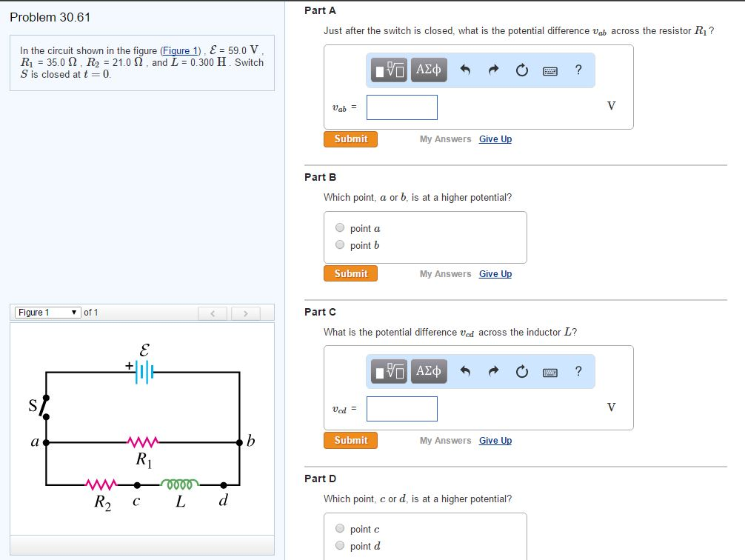Submit the answer for Part A
The width and height of the screenshot is (745, 560).
pos(350,139)
